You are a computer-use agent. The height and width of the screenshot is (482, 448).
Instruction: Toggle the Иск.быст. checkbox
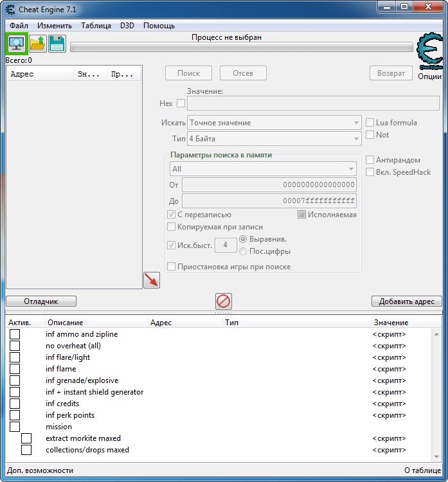coord(171,245)
